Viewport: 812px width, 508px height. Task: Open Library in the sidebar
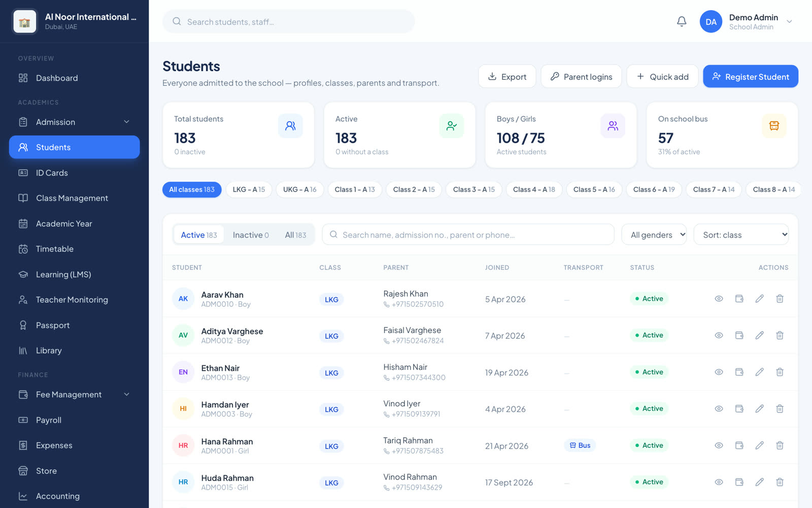pos(74,351)
